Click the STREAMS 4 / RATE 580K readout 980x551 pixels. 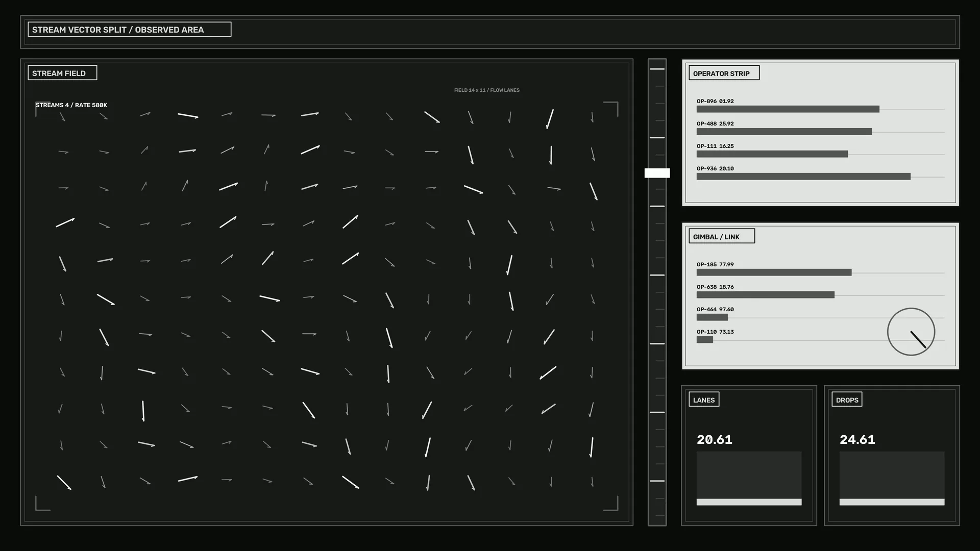tap(71, 105)
